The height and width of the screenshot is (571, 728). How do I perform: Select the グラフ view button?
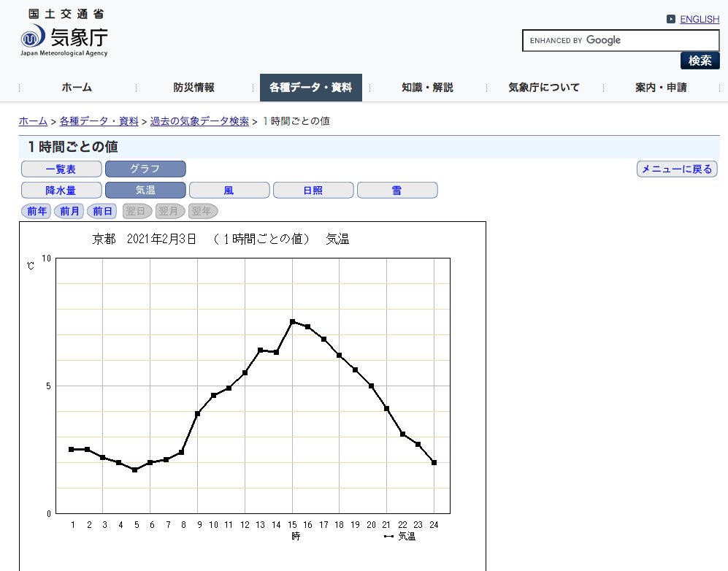point(145,169)
